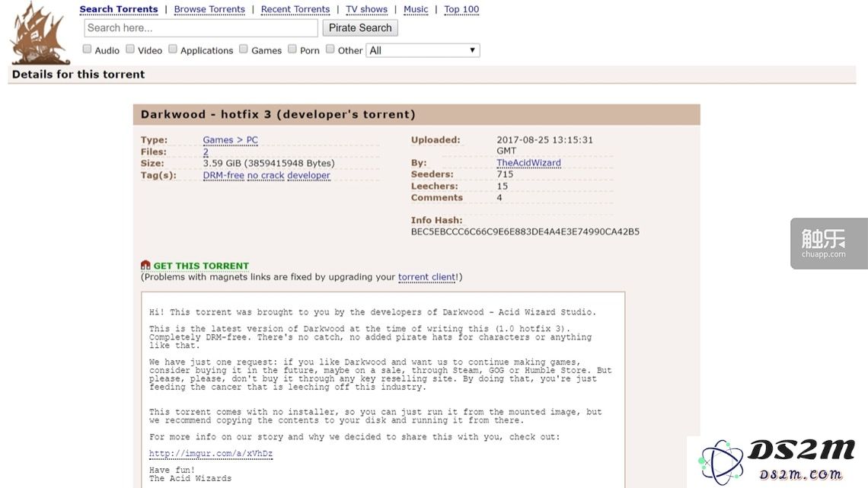Tick the Porn category checkbox
Viewport: 868px width, 488px height.
292,49
